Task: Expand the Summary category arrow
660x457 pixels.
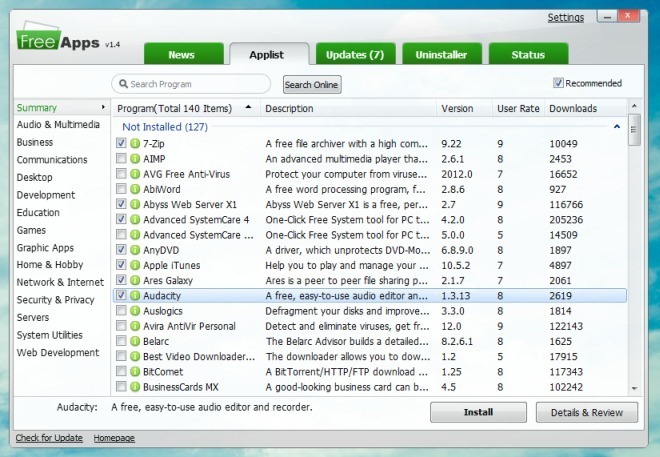Action: tap(103, 107)
